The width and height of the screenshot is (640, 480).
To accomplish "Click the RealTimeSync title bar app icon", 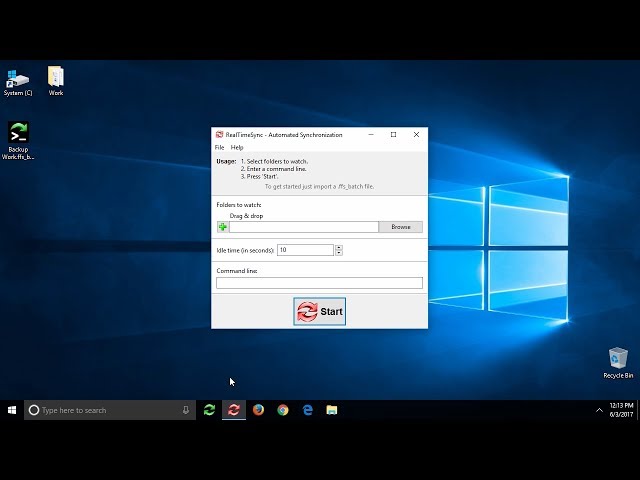I will pos(219,135).
